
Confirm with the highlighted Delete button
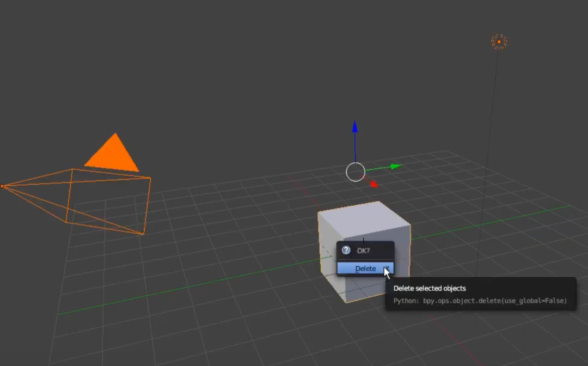click(x=365, y=268)
